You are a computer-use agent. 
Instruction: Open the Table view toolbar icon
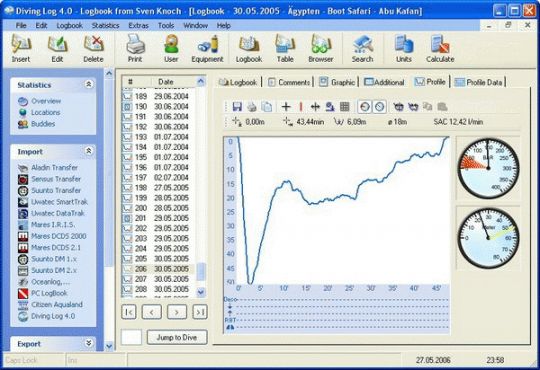click(x=285, y=49)
